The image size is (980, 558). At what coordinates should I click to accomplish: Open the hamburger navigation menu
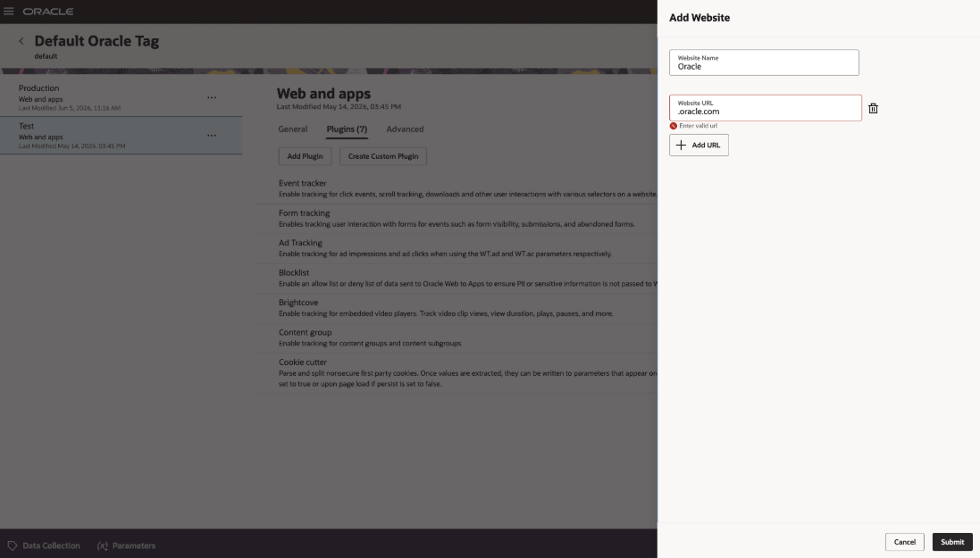pyautogui.click(x=9, y=12)
